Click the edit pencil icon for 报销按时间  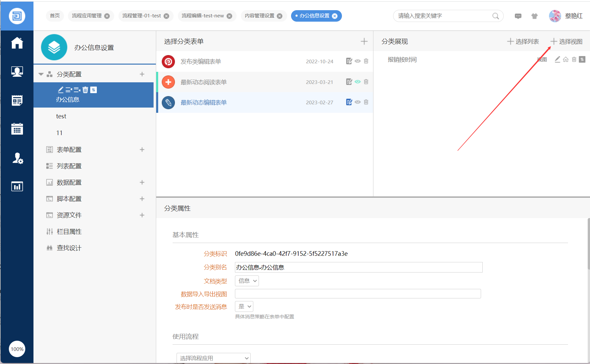click(557, 59)
